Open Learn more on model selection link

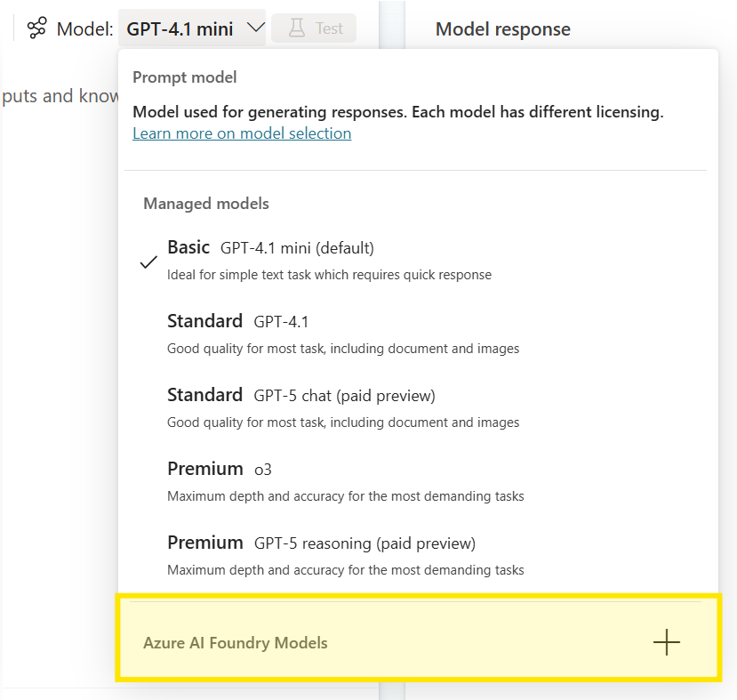(x=242, y=133)
